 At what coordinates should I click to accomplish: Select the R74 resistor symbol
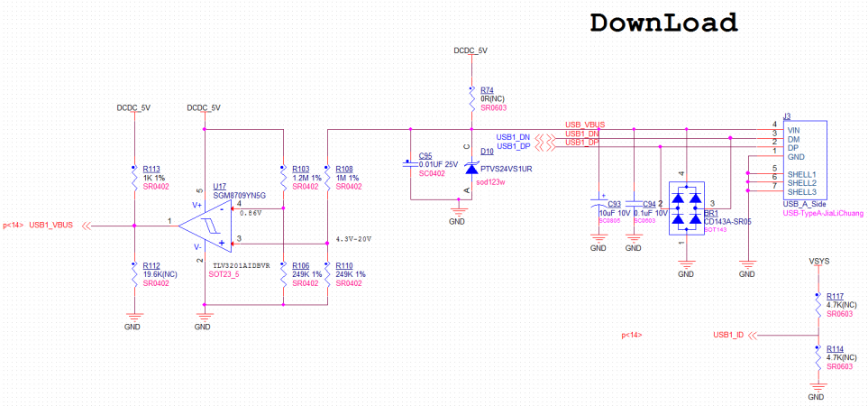point(471,100)
